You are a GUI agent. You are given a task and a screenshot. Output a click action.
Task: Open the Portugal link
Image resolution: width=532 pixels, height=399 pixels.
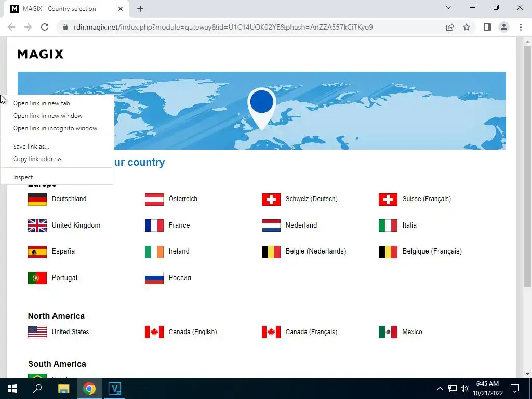coord(64,278)
